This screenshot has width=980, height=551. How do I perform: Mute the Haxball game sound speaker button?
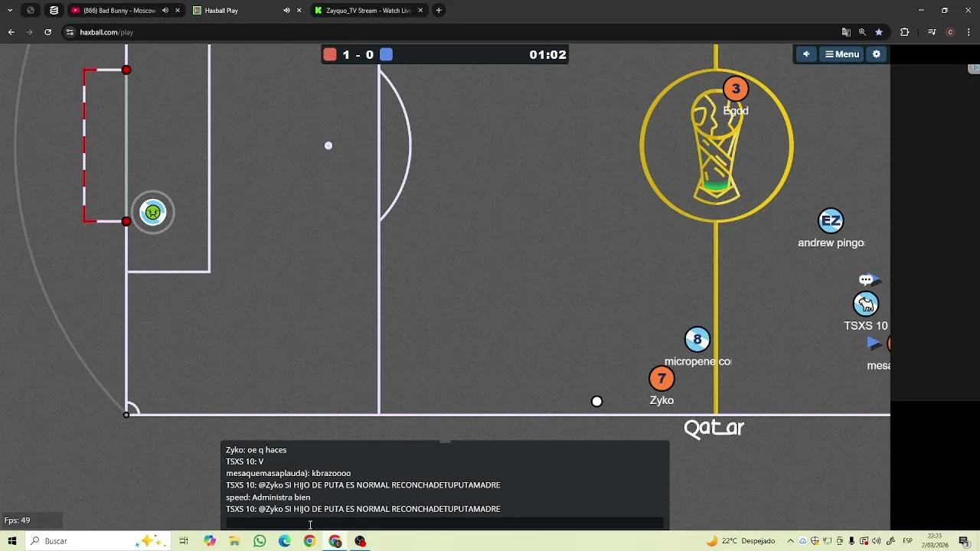click(x=805, y=54)
